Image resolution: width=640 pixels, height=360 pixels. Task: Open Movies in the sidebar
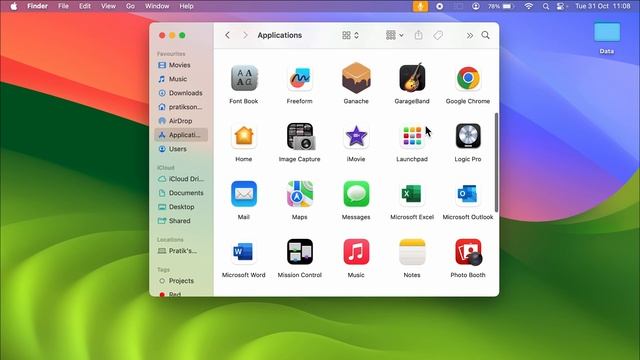[181, 65]
